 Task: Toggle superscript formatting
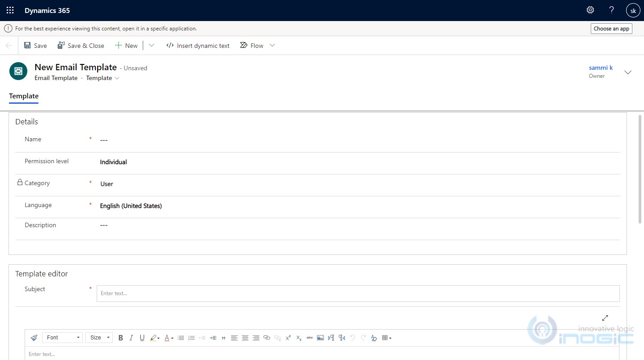(288, 338)
